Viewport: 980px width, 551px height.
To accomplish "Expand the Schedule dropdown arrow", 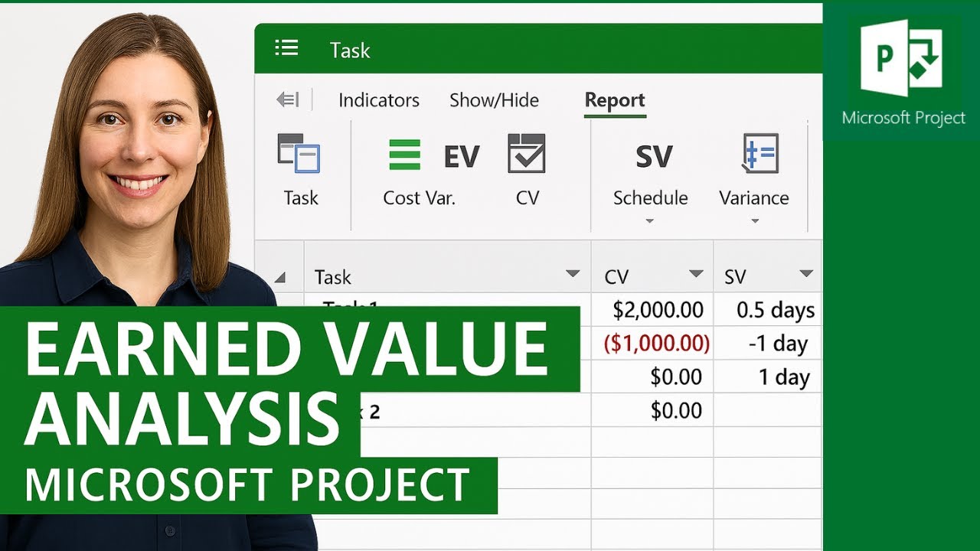I will click(650, 221).
